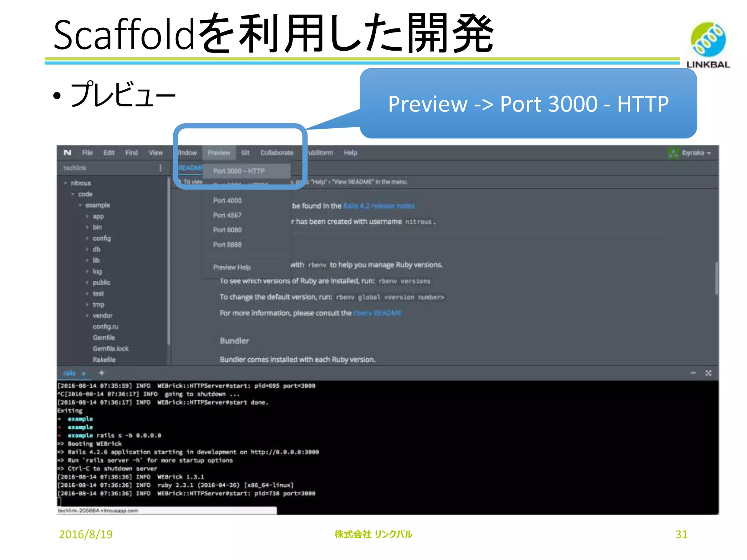
Task: Expand the vendor folder
Action: tap(87, 315)
